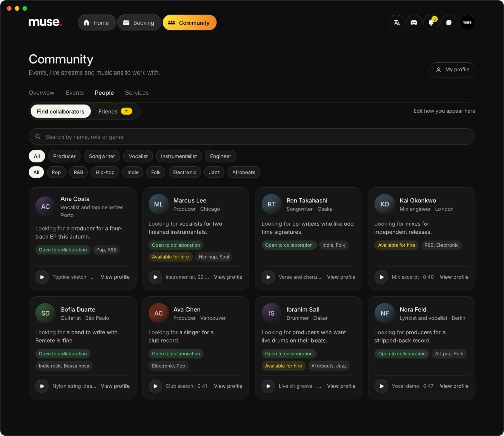Click Kai Okonkwo's Available for hire tag
Viewport: 504px width, 436px height.
[396, 245]
